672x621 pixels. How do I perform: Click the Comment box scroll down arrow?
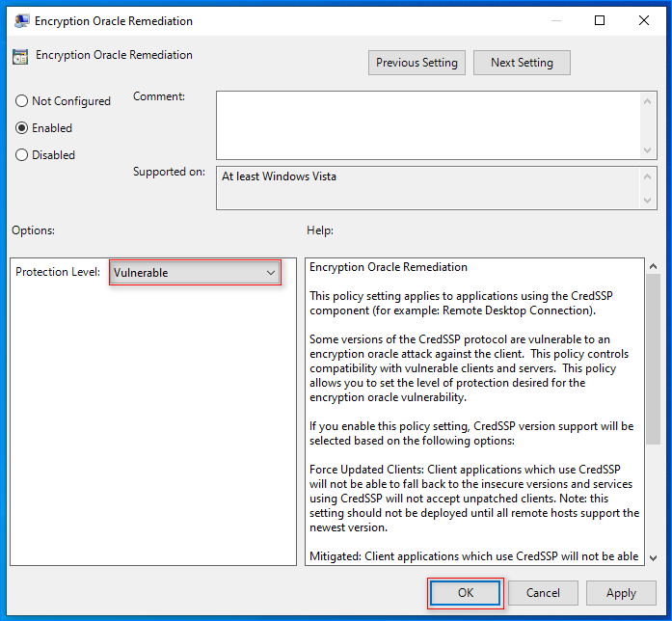[x=648, y=150]
